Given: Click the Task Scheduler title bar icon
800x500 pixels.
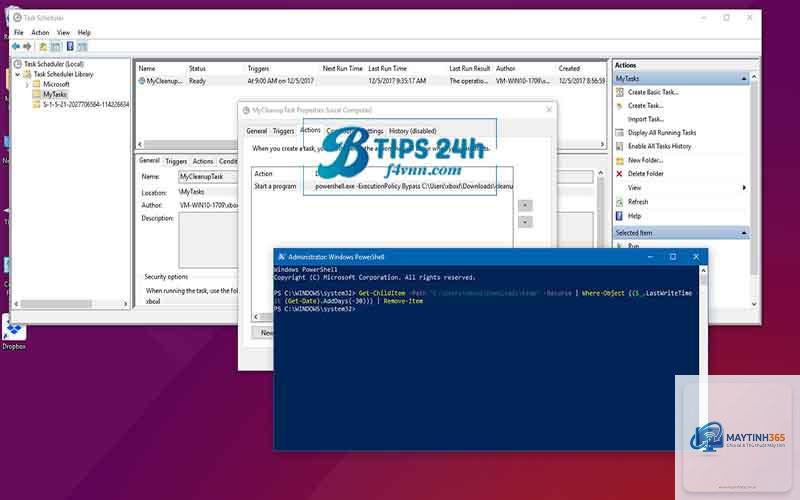Looking at the screenshot, I should click(x=17, y=18).
